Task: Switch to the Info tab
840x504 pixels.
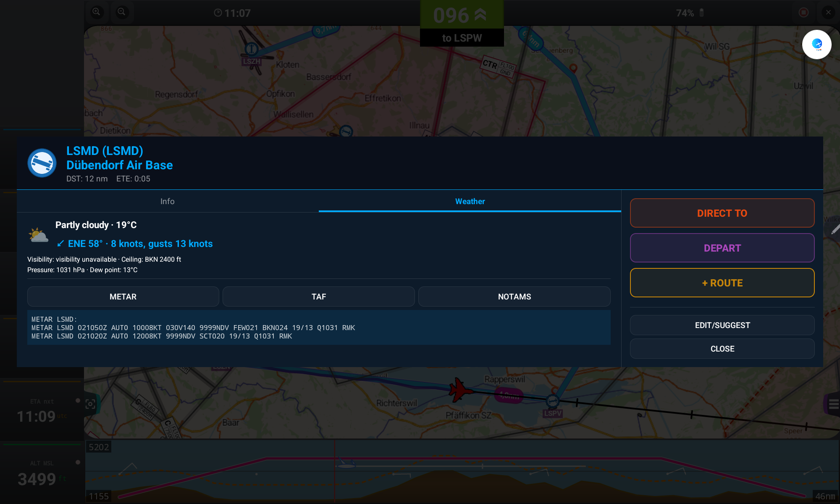Action: (168, 201)
